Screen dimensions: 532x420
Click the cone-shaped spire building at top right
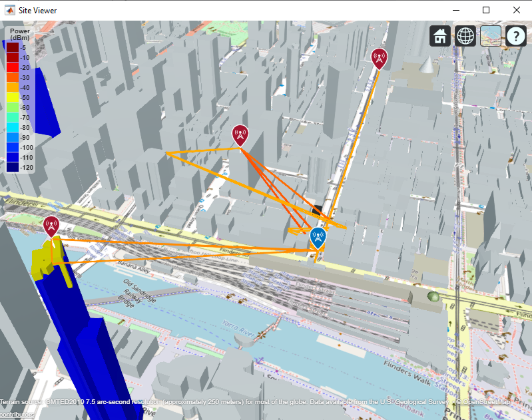pyautogui.click(x=427, y=65)
